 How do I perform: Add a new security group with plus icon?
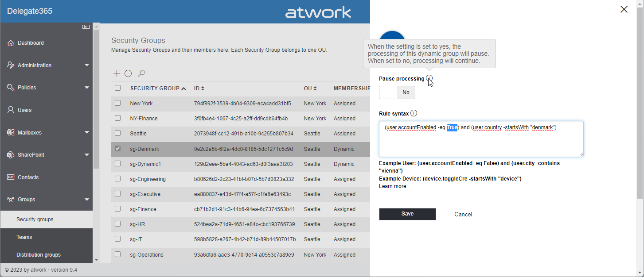tap(117, 73)
